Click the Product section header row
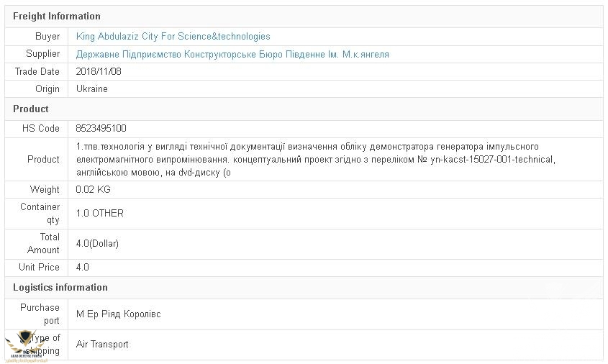 (x=31, y=109)
